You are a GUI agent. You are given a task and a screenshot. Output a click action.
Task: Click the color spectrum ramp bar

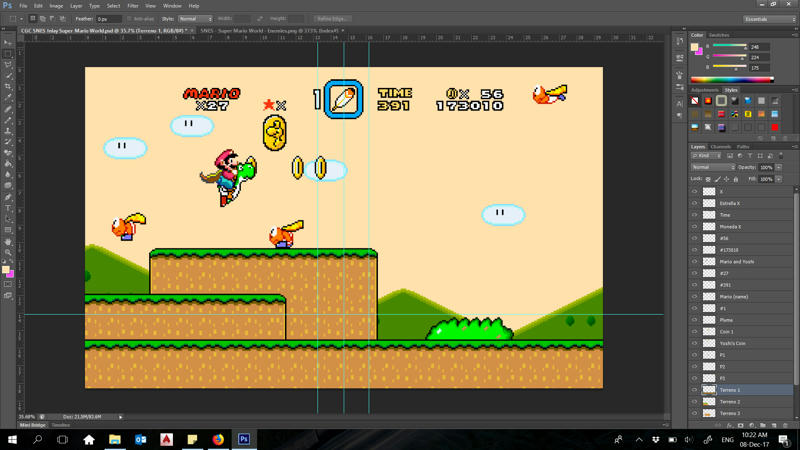click(733, 80)
